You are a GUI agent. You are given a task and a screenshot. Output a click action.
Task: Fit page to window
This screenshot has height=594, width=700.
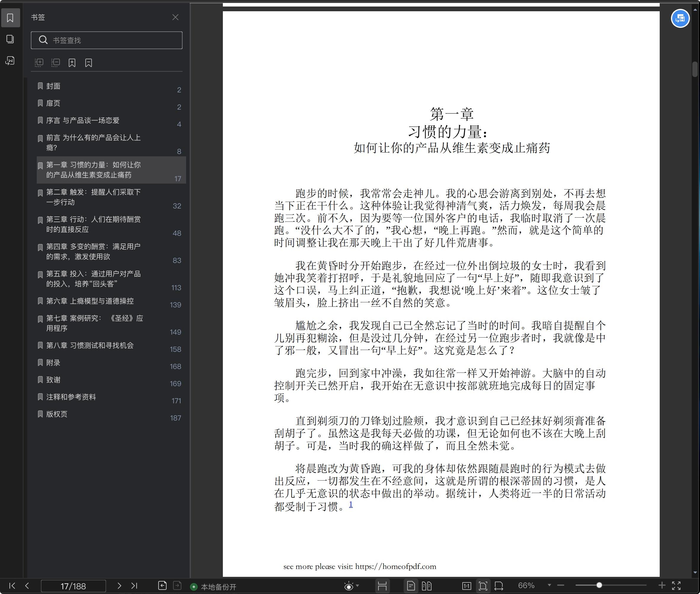point(483,586)
